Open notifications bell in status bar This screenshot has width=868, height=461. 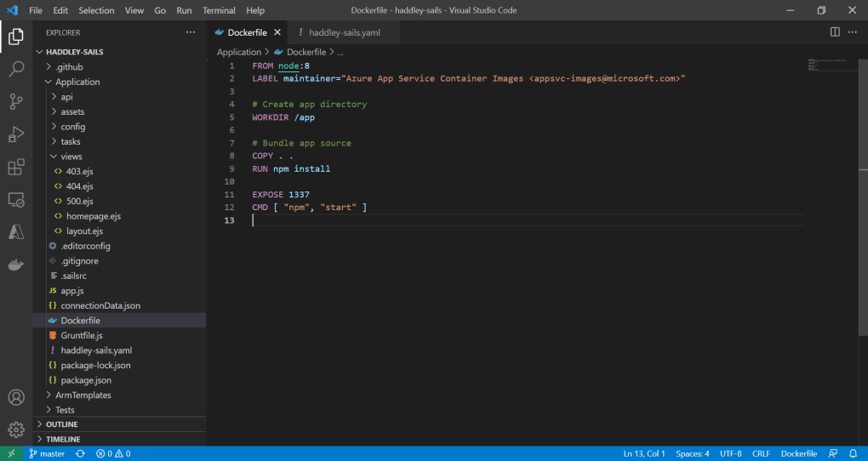tap(853, 453)
